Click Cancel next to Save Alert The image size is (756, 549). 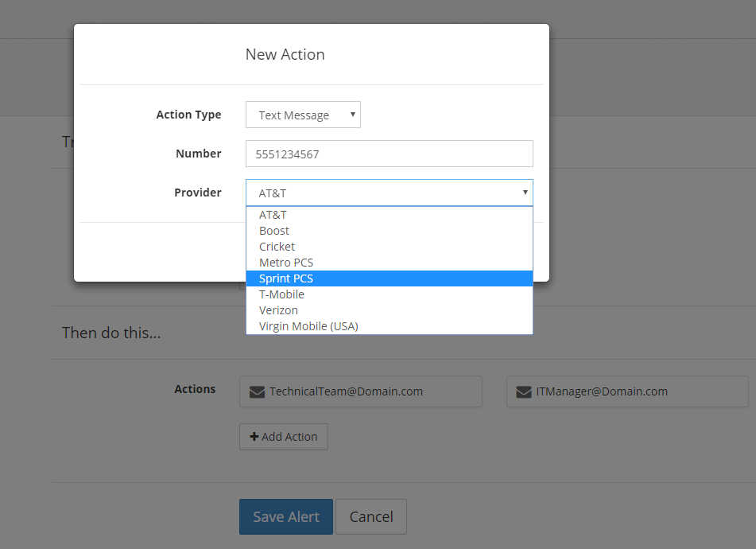point(371,517)
